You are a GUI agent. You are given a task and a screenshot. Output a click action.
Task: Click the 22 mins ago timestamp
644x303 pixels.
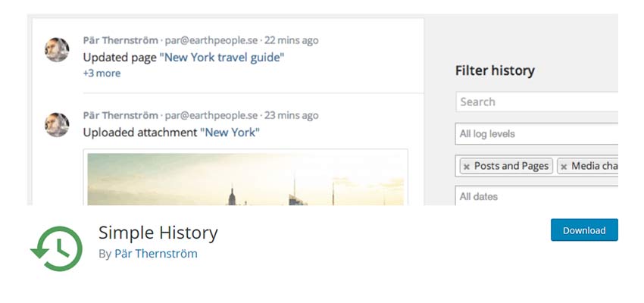[291, 40]
